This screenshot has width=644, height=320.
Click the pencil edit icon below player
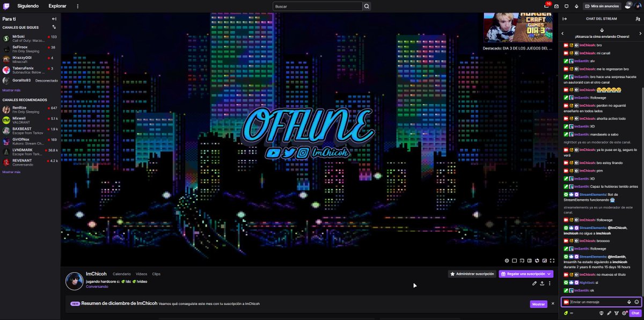pyautogui.click(x=535, y=283)
